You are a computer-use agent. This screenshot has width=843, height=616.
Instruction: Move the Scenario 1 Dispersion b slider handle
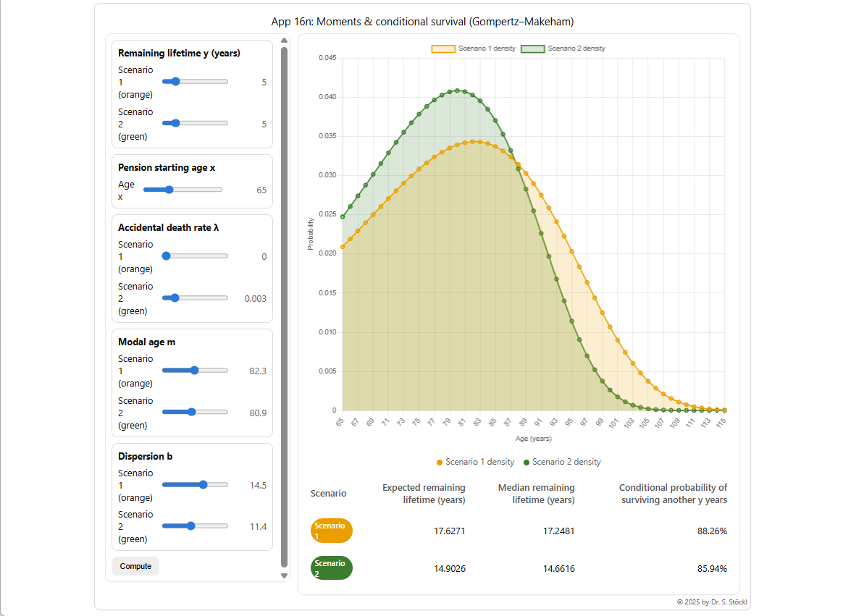click(204, 484)
